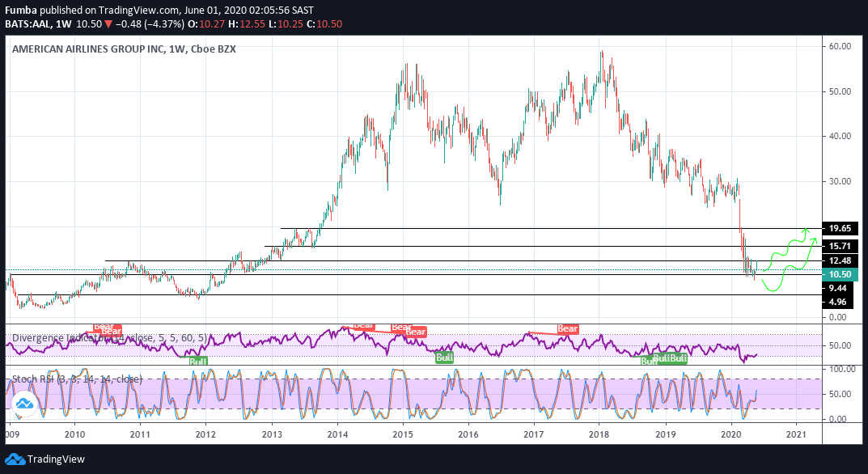Open the TradingView wordmark link in the footer
The width and height of the screenshot is (868, 474).
click(56, 459)
